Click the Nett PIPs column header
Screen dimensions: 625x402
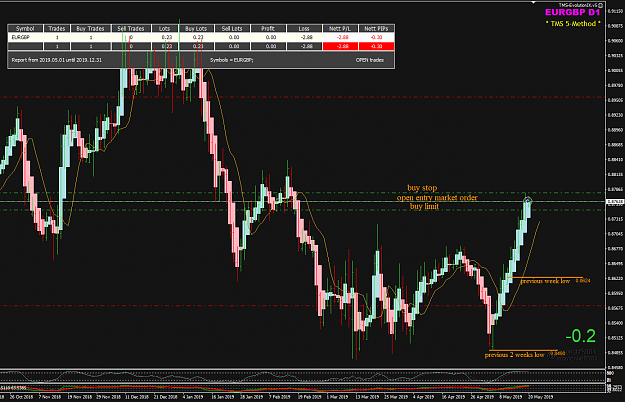point(376,28)
